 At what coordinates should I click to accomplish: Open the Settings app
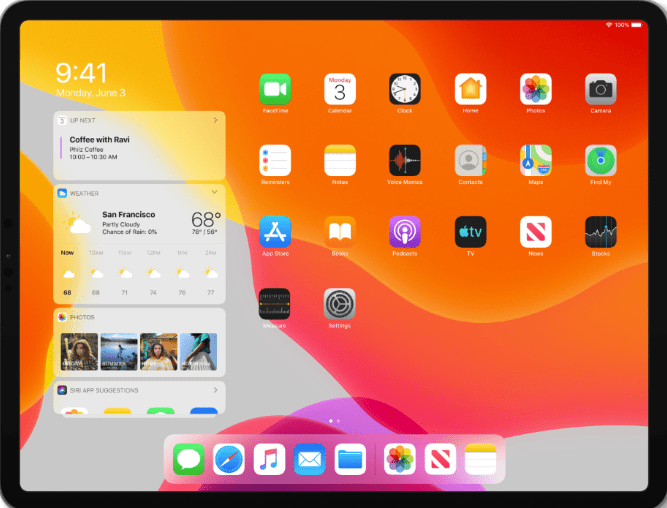coord(340,303)
